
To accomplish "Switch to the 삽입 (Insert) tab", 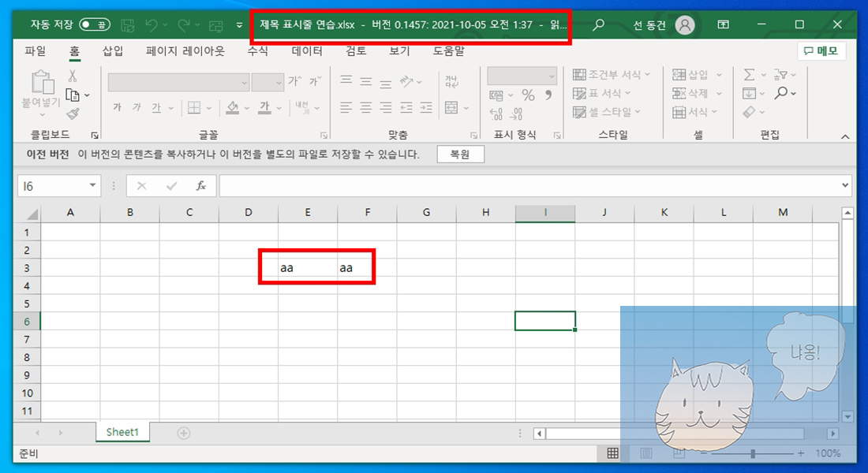I will coord(113,51).
